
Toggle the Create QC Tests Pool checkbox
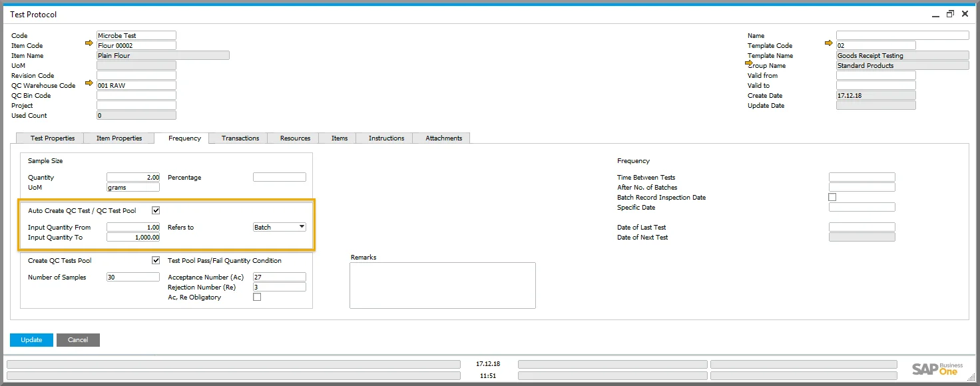[x=156, y=260]
